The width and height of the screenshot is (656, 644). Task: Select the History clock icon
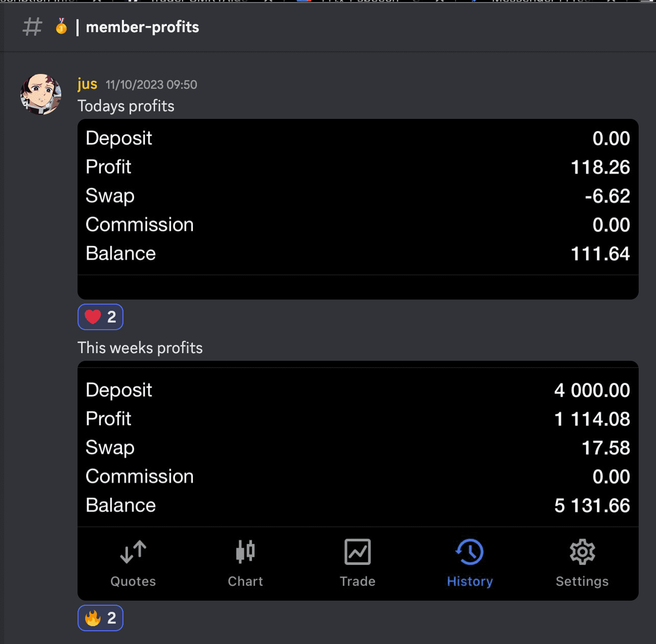pos(470,552)
